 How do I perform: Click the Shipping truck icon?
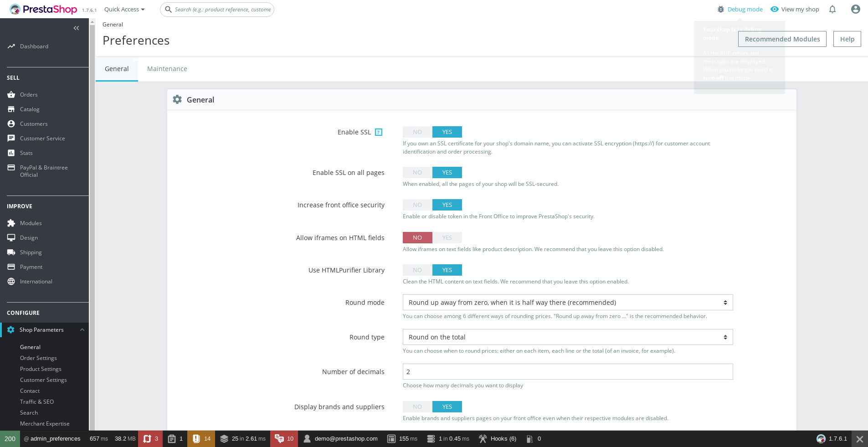(11, 252)
